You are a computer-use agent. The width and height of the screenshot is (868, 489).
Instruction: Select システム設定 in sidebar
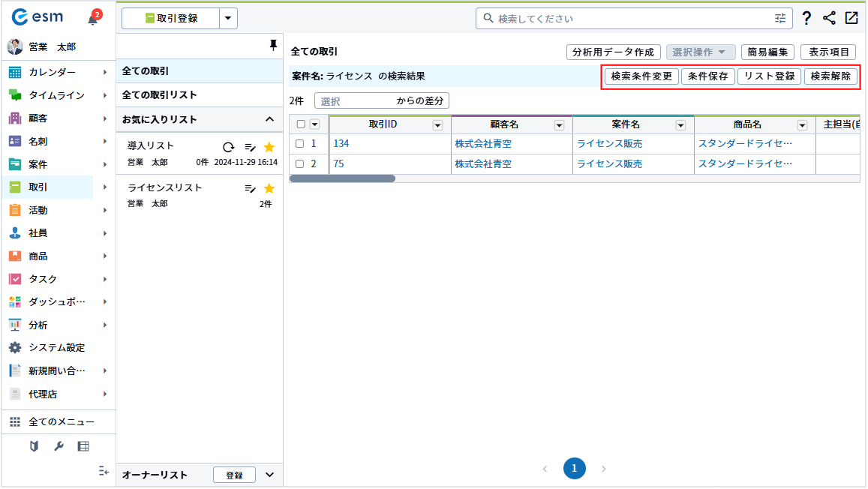pos(57,348)
